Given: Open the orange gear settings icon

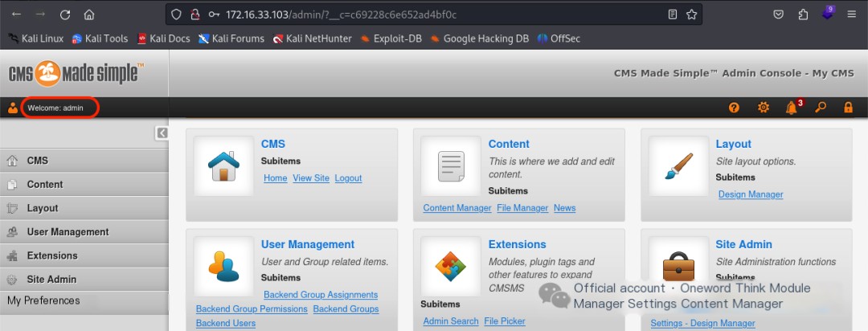Looking at the screenshot, I should 764,108.
